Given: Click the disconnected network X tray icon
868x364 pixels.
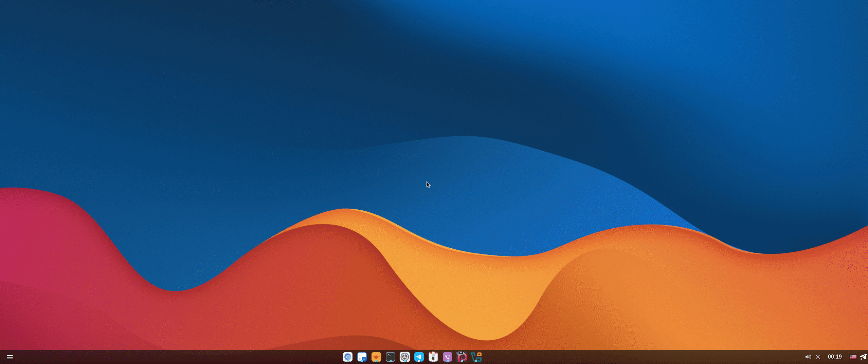Looking at the screenshot, I should (818, 357).
